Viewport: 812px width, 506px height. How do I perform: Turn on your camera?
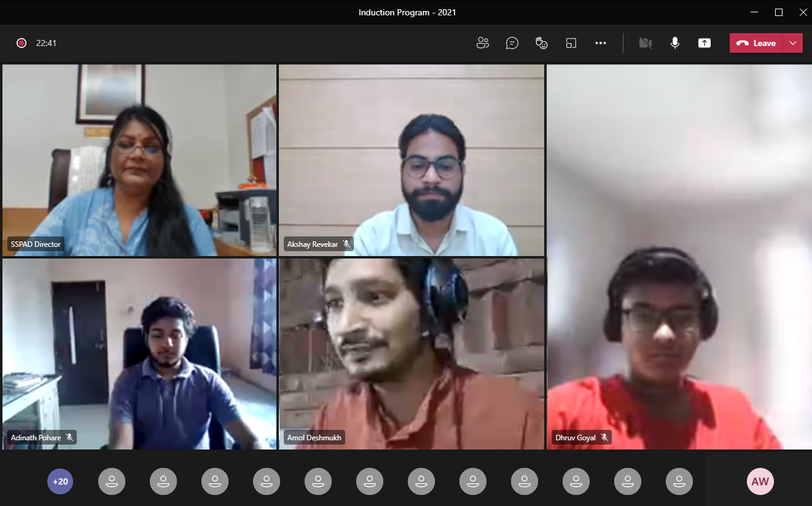coord(645,43)
